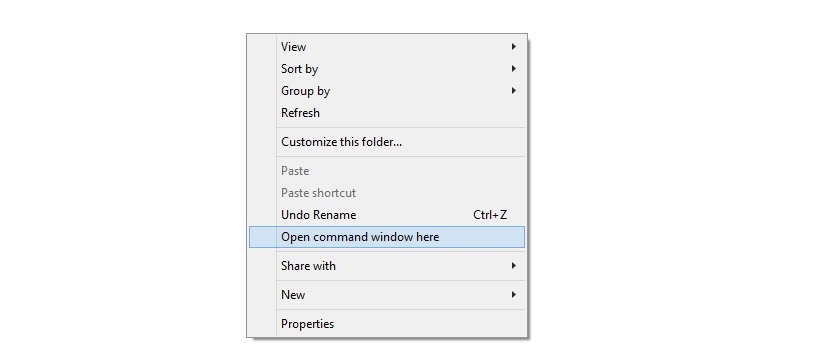Expand the Group by submenu arrow
This screenshot has height=360, width=818.
[514, 90]
